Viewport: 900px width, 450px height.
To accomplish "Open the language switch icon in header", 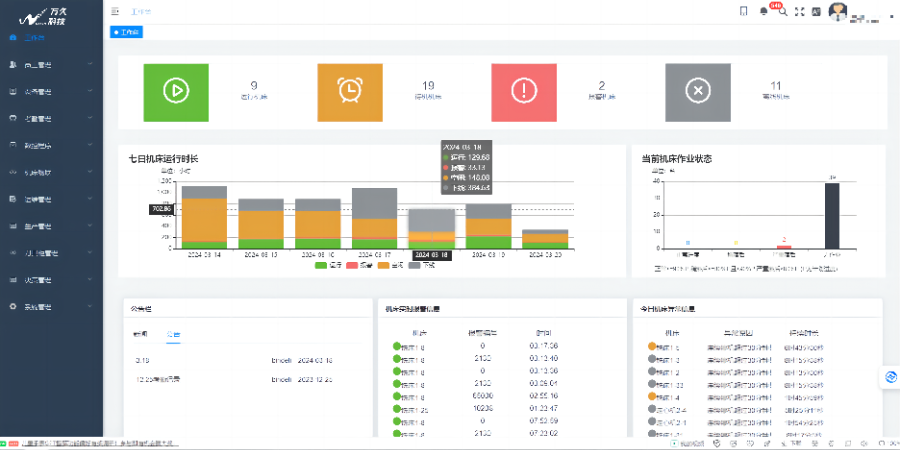I will click(x=816, y=11).
